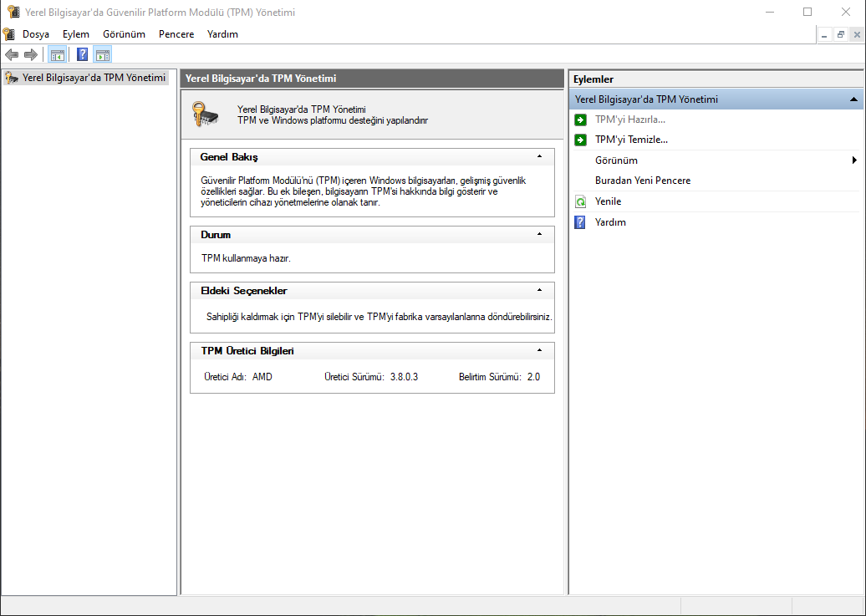Toggle the console tree pane icon
This screenshot has height=616, width=866.
58,54
